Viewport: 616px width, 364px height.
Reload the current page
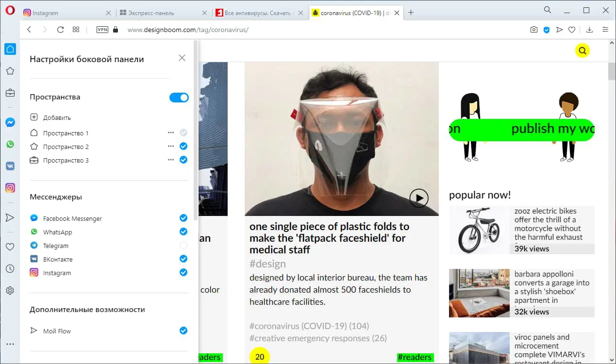[x=60, y=30]
